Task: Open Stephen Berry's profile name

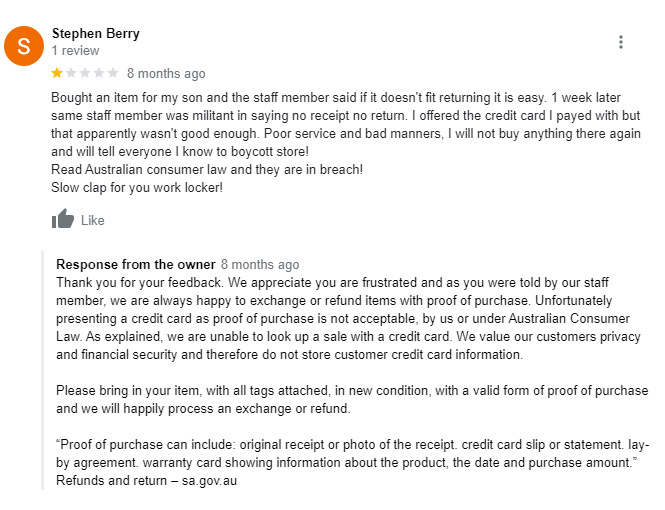Action: click(95, 33)
